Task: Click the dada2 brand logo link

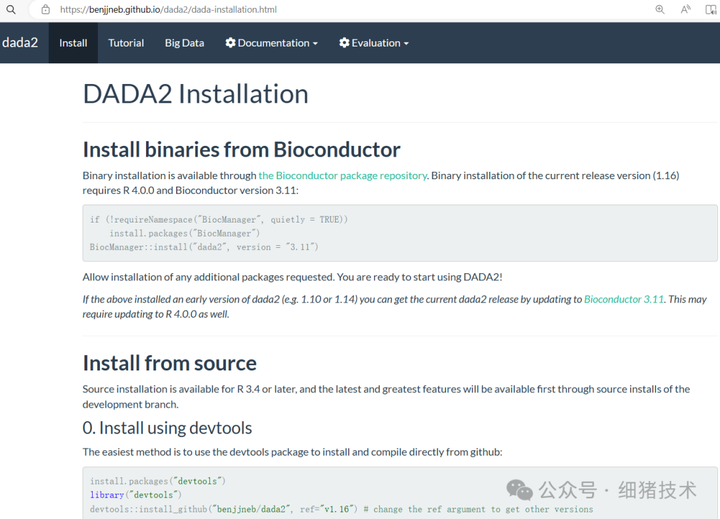Action: click(20, 43)
